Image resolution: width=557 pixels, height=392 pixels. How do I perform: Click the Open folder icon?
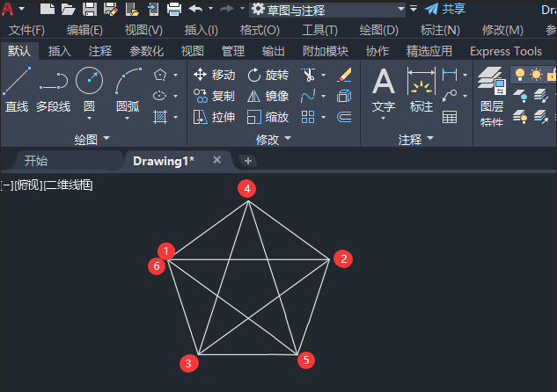pos(69,9)
